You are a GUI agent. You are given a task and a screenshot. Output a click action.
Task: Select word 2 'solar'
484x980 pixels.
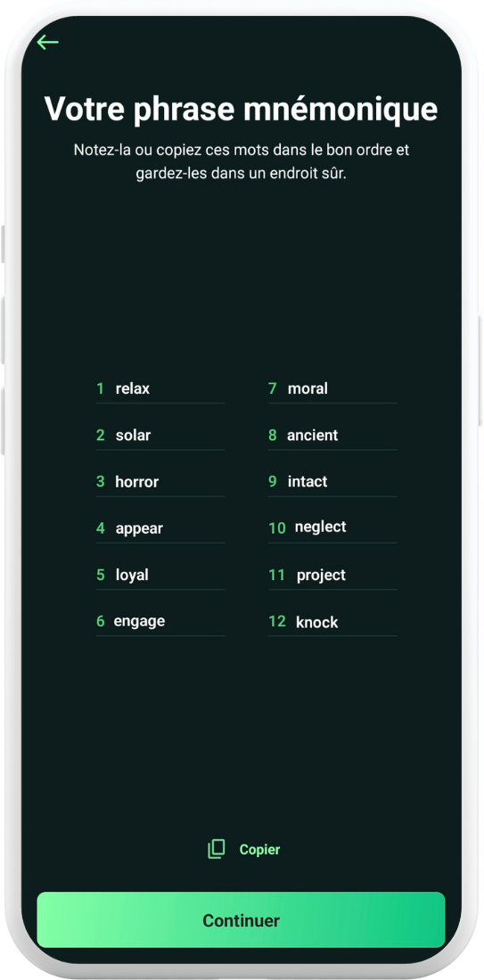(133, 435)
